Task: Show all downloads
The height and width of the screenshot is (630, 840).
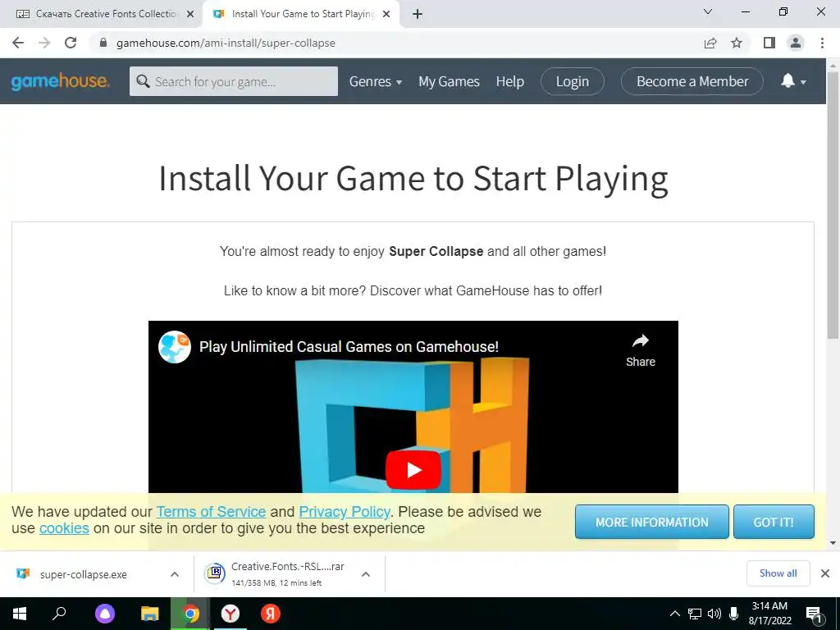Action: (778, 573)
